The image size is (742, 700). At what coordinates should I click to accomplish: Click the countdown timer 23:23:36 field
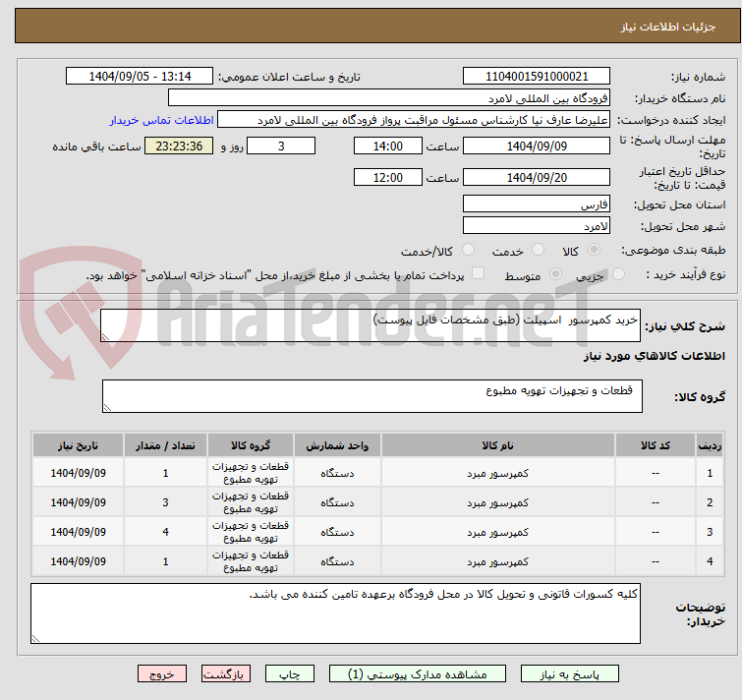(179, 146)
